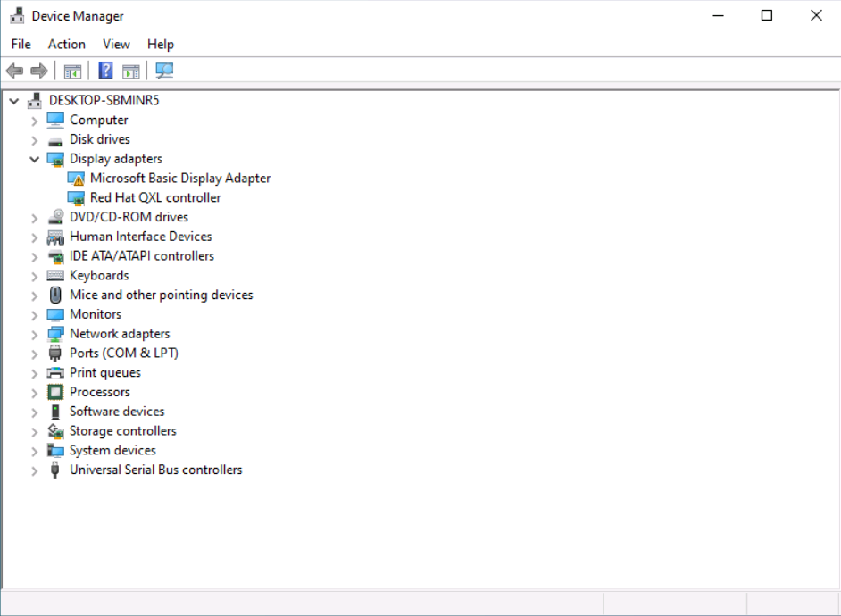The width and height of the screenshot is (841, 616).
Task: Select the Universal Serial Bus controllers label
Action: (155, 470)
